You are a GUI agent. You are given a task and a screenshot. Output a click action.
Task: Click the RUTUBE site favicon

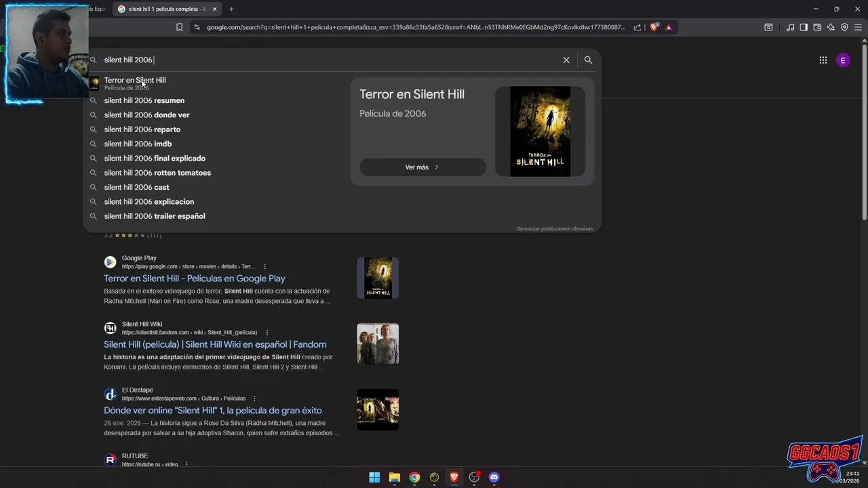coord(110,460)
